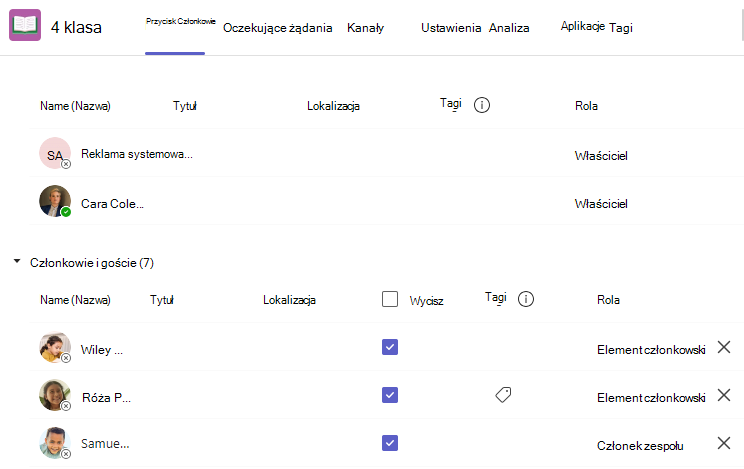This screenshot has height=469, width=744.
Task: Uncheck the mute checkbox for Wiley
Action: click(x=390, y=347)
